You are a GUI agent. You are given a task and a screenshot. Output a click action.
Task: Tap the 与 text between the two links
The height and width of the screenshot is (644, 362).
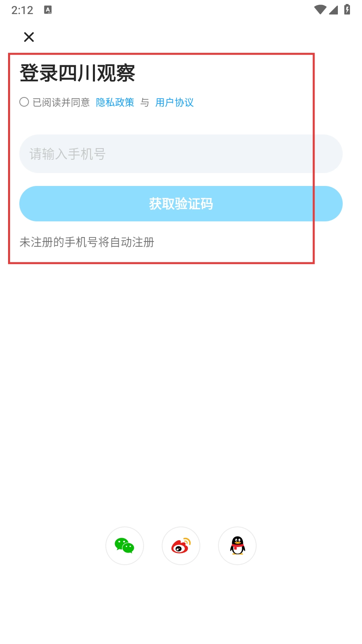145,103
